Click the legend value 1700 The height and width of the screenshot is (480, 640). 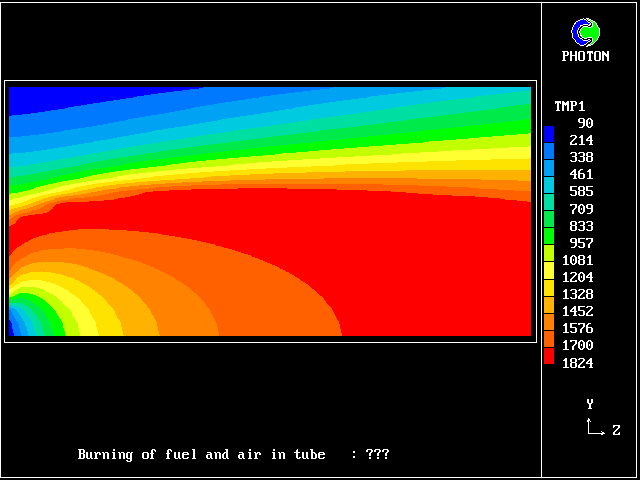coord(577,346)
